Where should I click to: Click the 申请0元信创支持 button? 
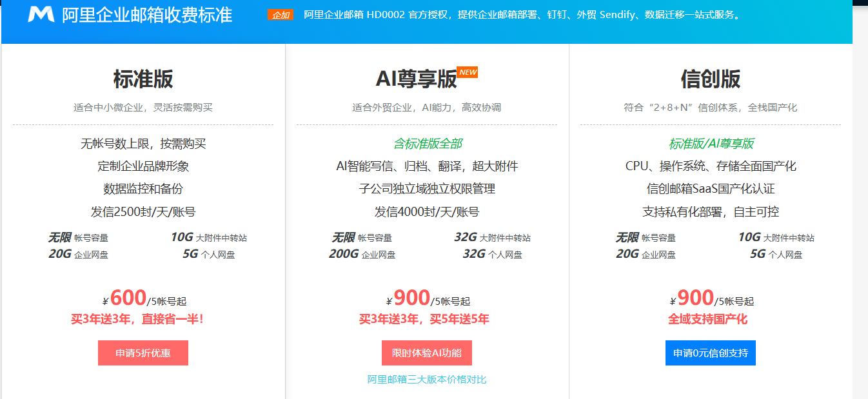[711, 353]
